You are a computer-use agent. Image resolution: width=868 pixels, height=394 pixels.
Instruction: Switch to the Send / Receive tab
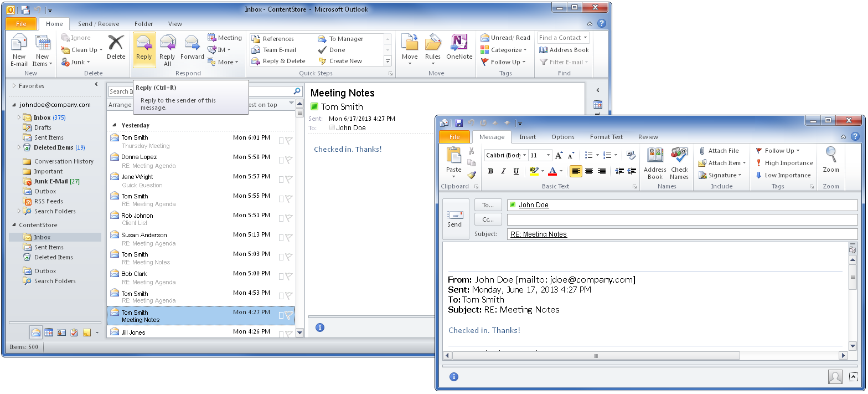[99, 24]
